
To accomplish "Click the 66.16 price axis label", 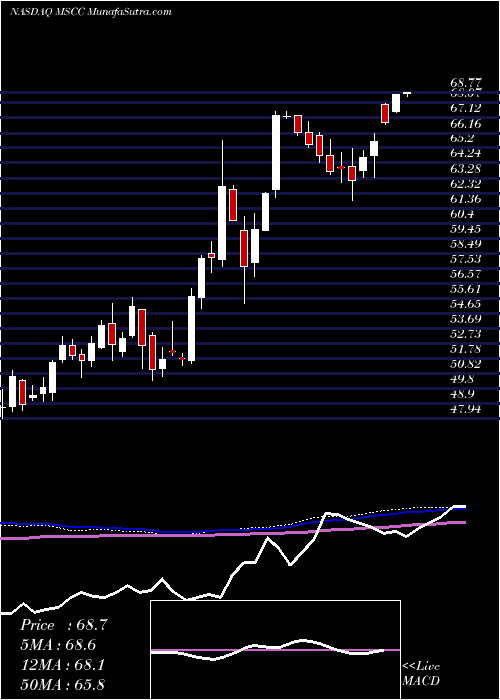I will (x=466, y=123).
